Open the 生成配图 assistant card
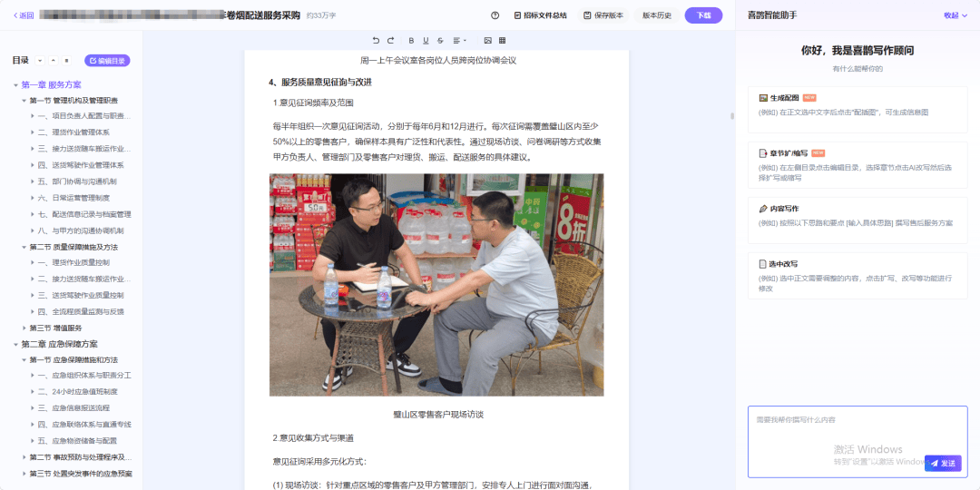The image size is (980, 490). point(857,110)
